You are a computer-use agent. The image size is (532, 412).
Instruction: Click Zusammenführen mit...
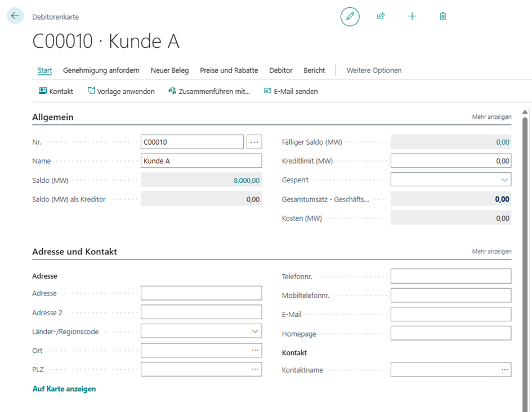point(209,91)
